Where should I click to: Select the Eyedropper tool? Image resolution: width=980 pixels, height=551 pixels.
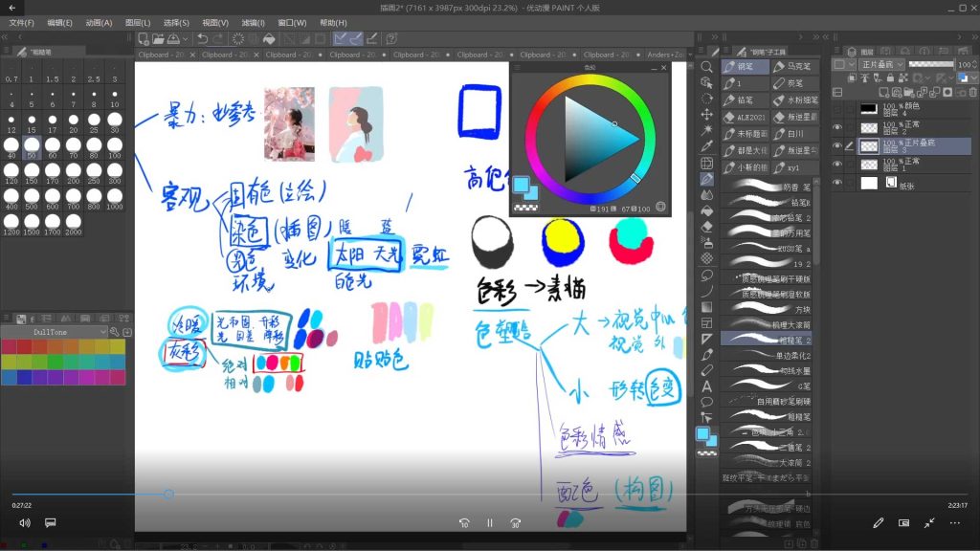706,146
